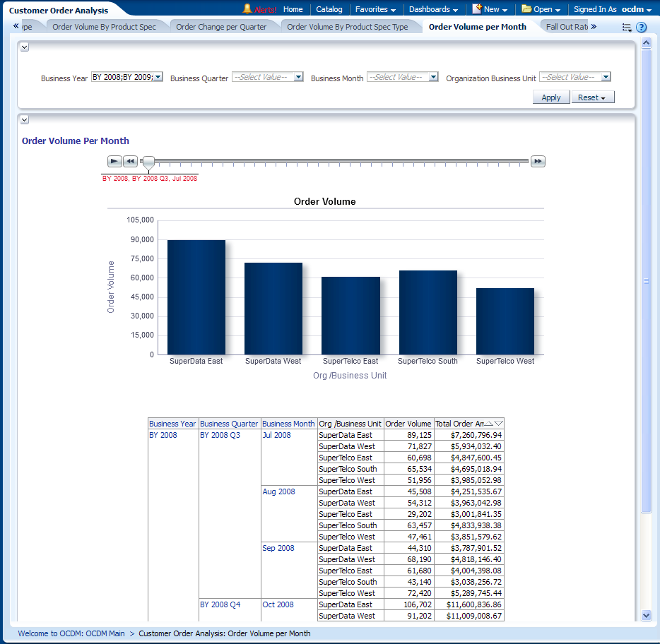
Task: Open the page options menu icon
Action: [627, 28]
